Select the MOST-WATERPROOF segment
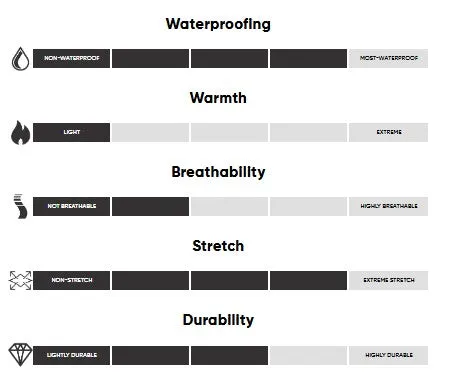 tap(388, 58)
